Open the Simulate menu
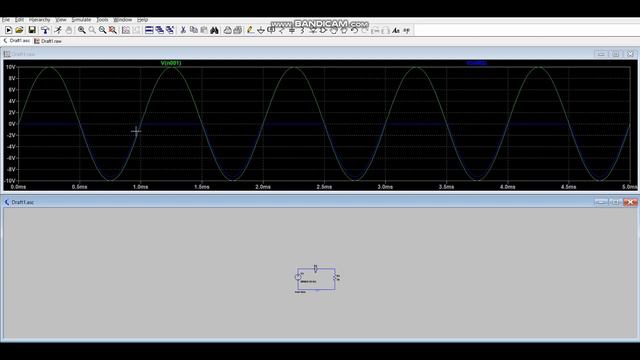Screen dimensions: 640x360 (x=81, y=20)
